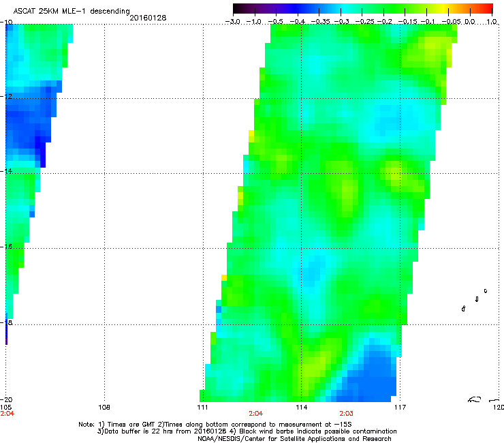Click the red '2:04' time between 111 and 114
The image size is (504, 443).
[256, 414]
